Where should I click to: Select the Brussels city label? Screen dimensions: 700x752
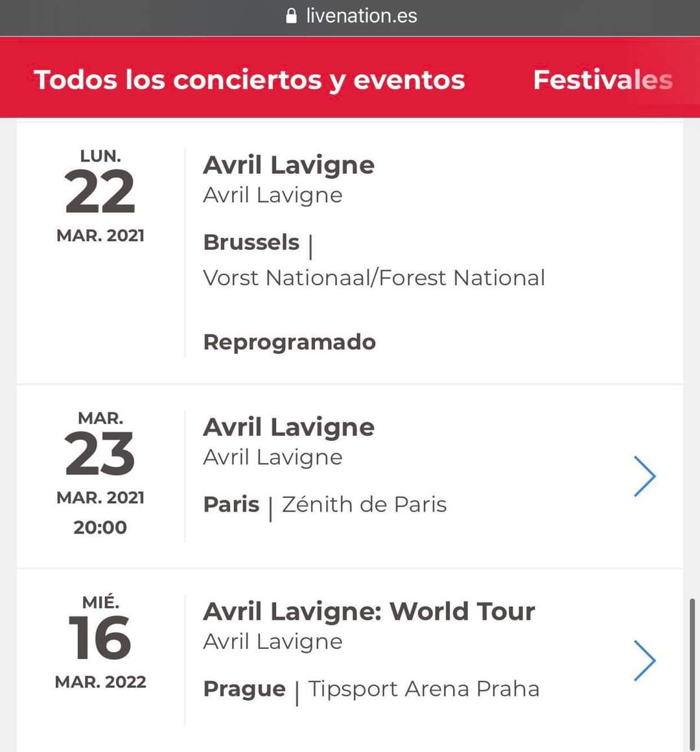(251, 242)
